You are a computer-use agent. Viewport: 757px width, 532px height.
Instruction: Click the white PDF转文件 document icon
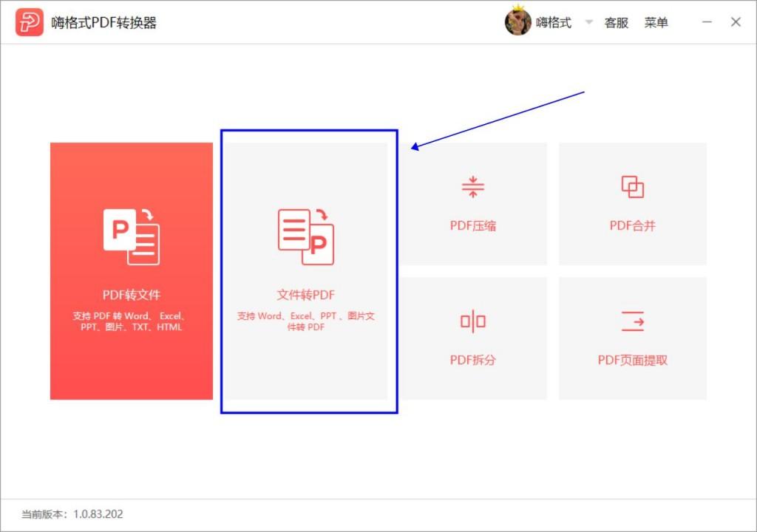(x=130, y=236)
